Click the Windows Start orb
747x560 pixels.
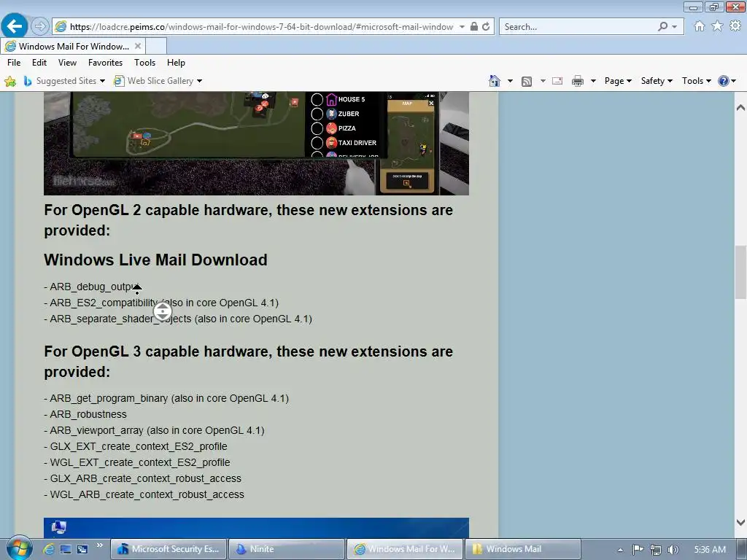[18, 548]
